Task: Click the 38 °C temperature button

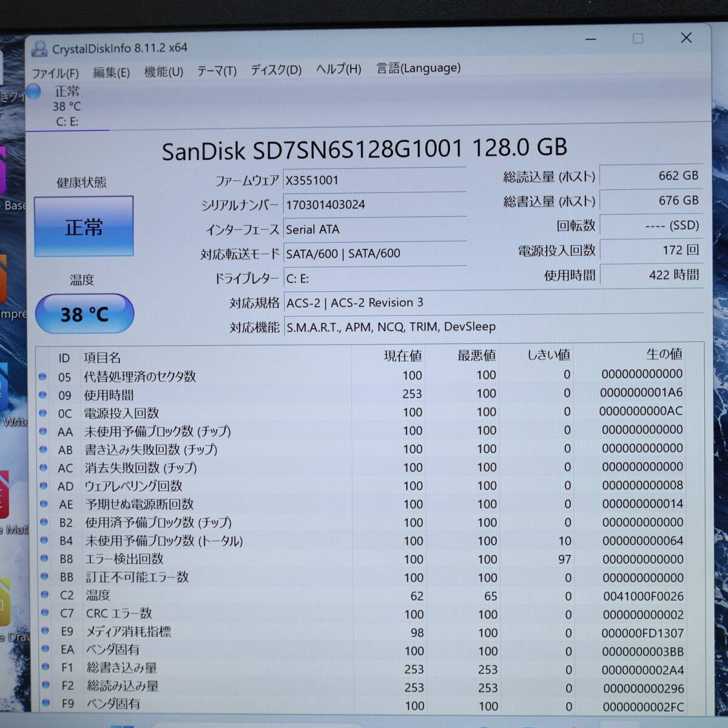Action: tap(84, 314)
